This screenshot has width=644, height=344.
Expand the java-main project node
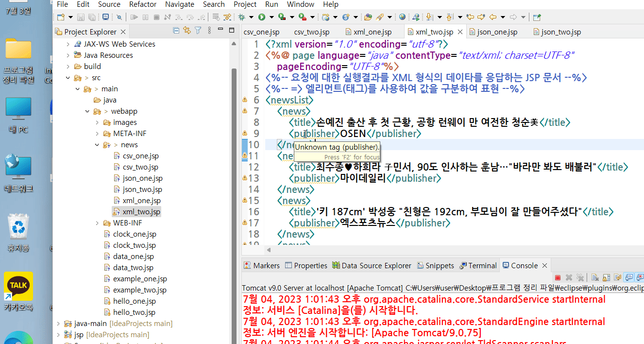[x=59, y=324]
